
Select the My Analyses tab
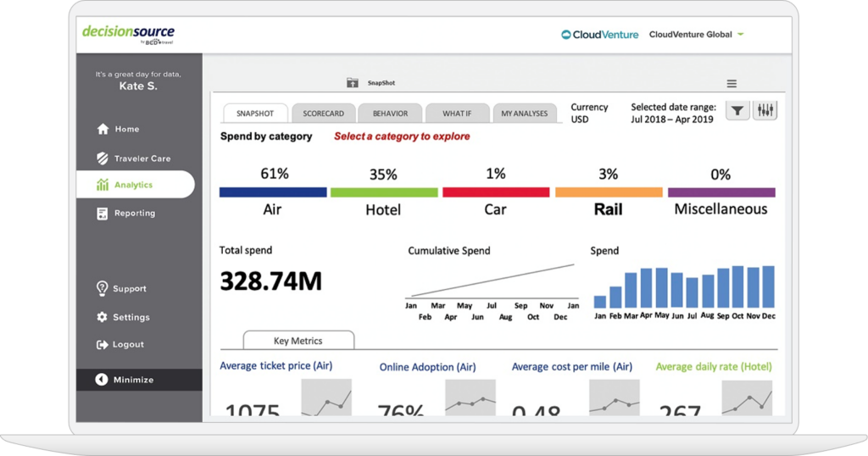(524, 114)
